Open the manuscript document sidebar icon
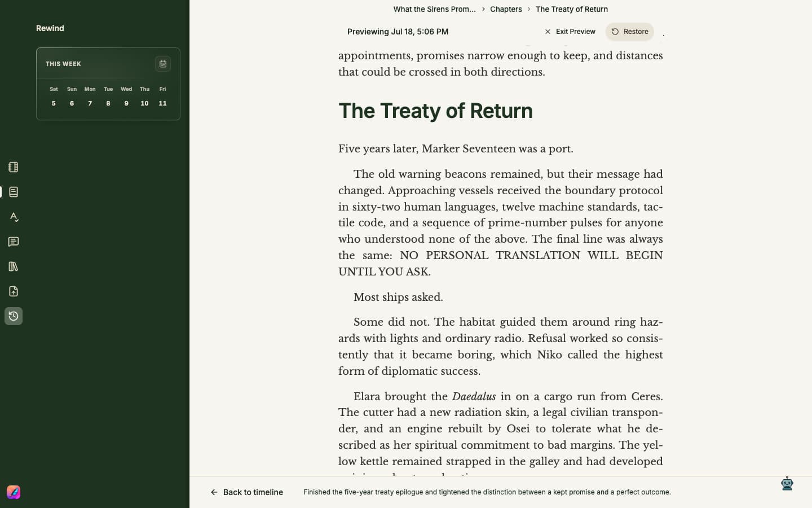Image resolution: width=812 pixels, height=508 pixels. point(14,192)
